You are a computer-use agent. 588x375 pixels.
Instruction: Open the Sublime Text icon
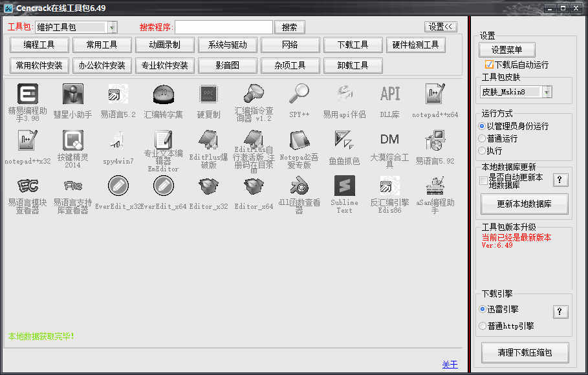[x=344, y=186]
